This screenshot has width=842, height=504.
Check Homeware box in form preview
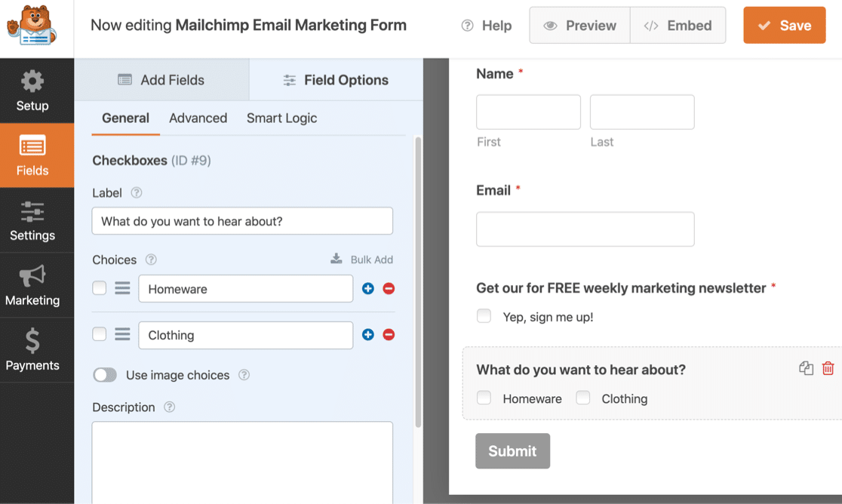point(484,398)
